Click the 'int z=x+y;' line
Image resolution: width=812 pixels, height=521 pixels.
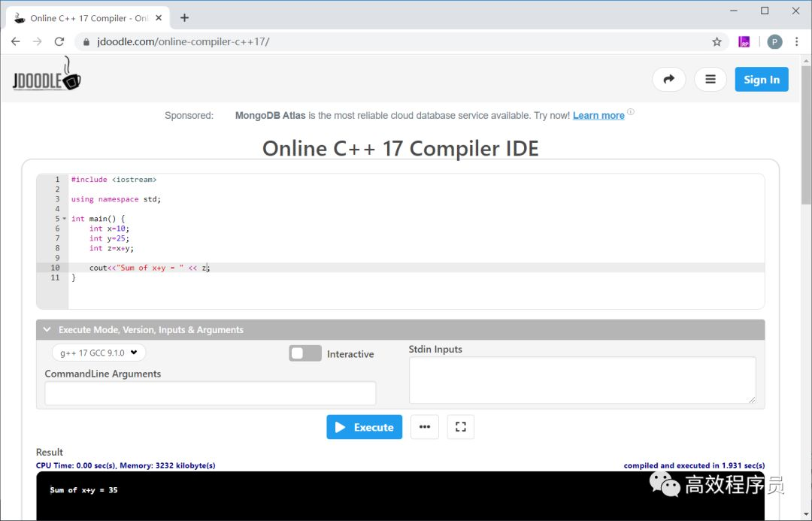point(111,248)
